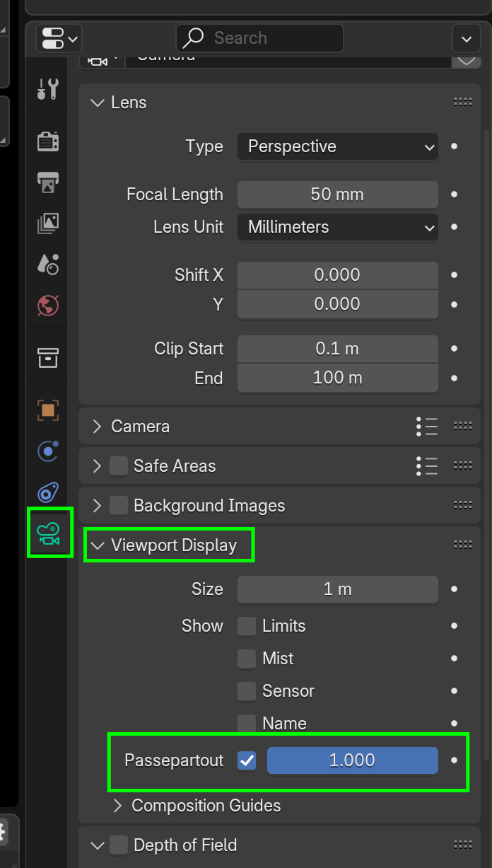Open the Safe Areas presets button

[427, 466]
